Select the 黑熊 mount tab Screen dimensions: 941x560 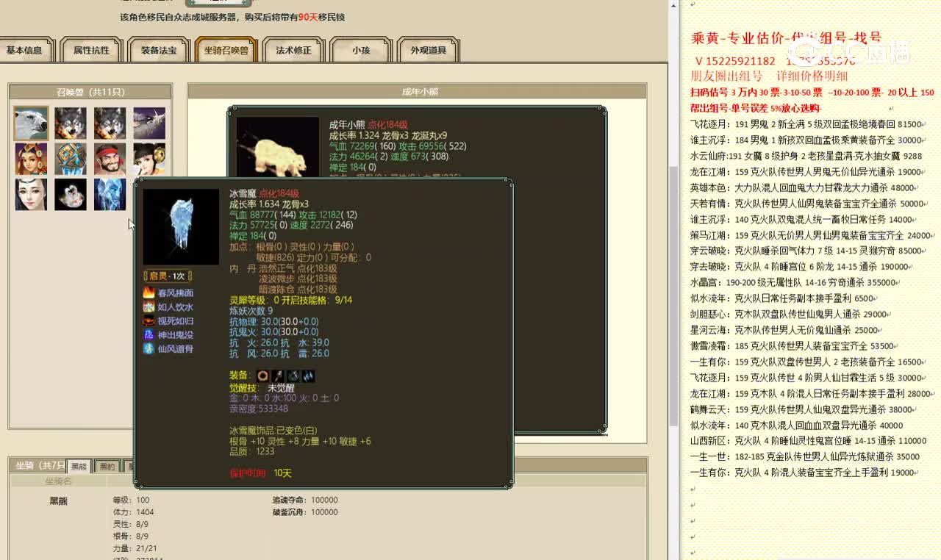tap(79, 466)
